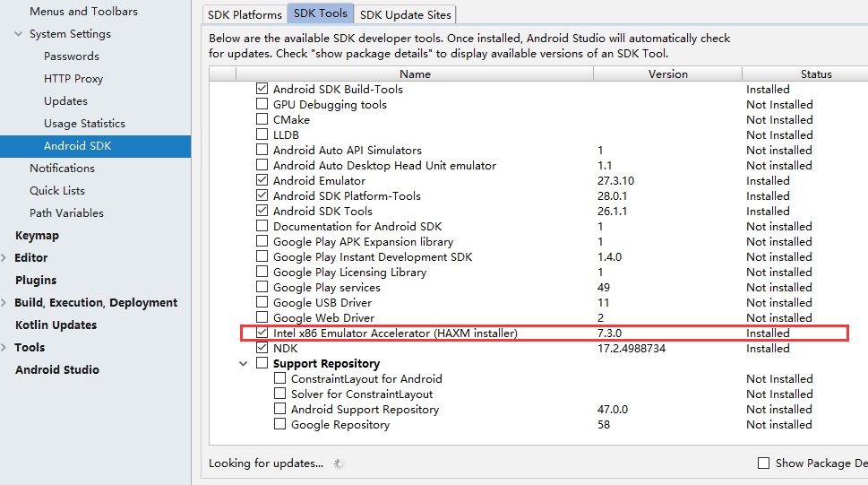
Task: Check Android Support Repository
Action: [280, 409]
